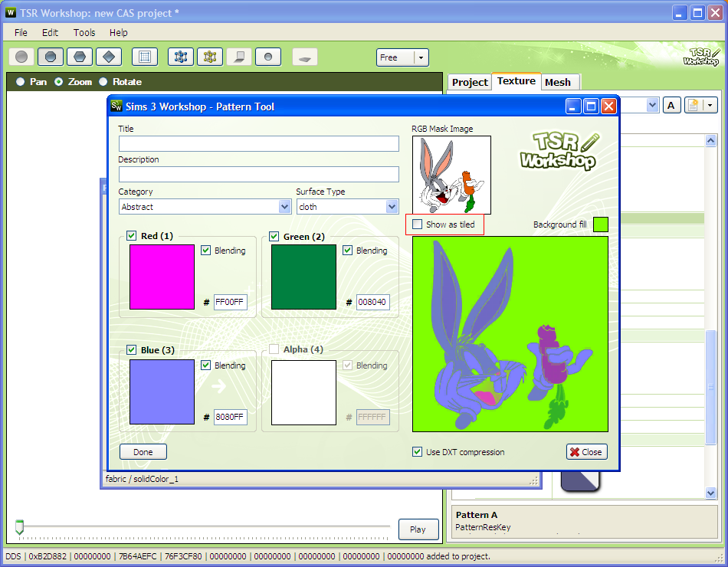Screen dimensions: 728x567
Task: Enable the Alpha (4) channel checkbox
Action: (274, 349)
